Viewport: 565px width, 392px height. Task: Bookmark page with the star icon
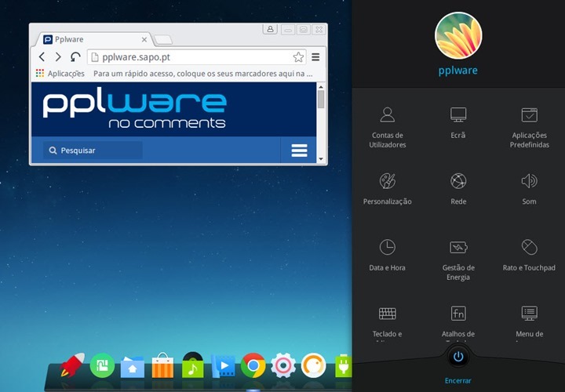tap(298, 57)
